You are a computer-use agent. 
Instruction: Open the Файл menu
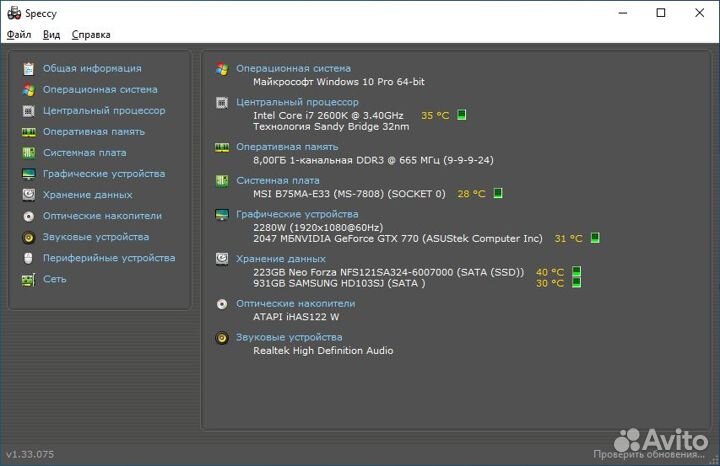(19, 35)
